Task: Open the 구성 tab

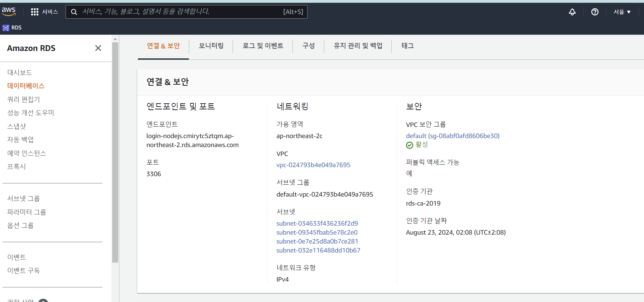Action: pyautogui.click(x=309, y=46)
